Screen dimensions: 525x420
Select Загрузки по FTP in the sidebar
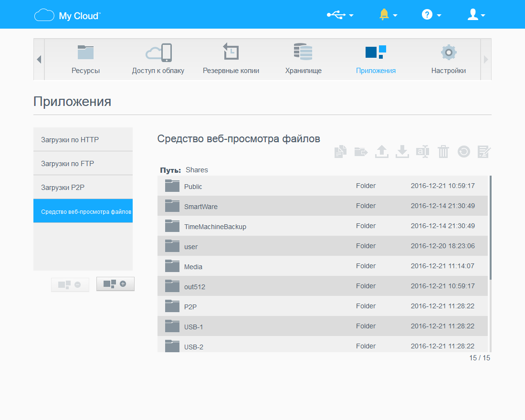[83, 163]
